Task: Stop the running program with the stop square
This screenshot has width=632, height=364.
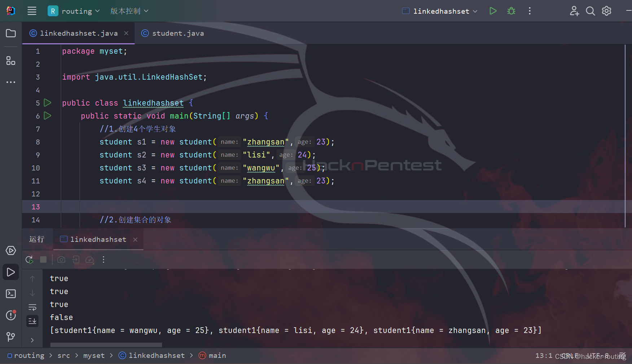Action: pyautogui.click(x=43, y=259)
